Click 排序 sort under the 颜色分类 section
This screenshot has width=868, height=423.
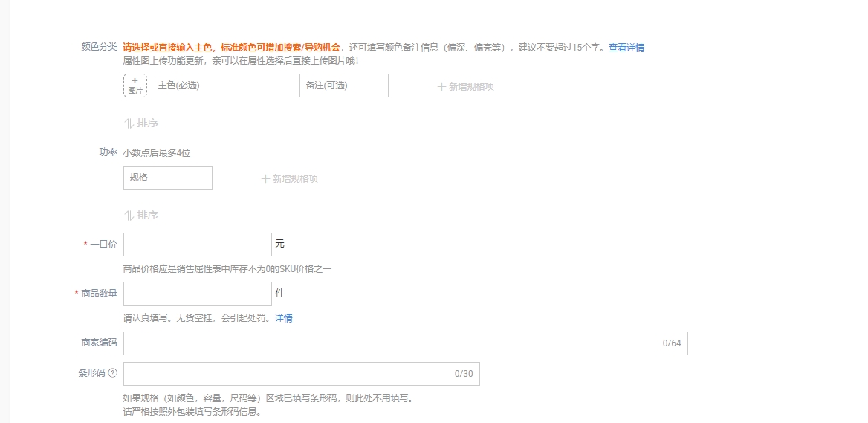click(141, 123)
